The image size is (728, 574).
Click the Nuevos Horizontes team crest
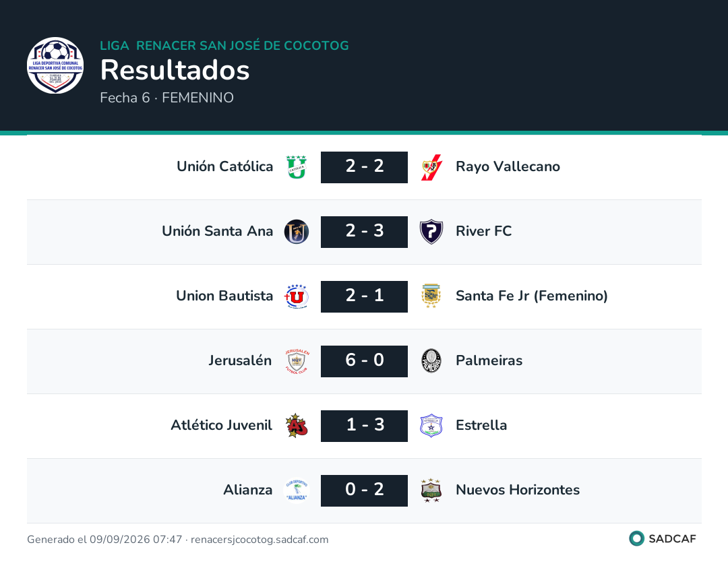[431, 490]
